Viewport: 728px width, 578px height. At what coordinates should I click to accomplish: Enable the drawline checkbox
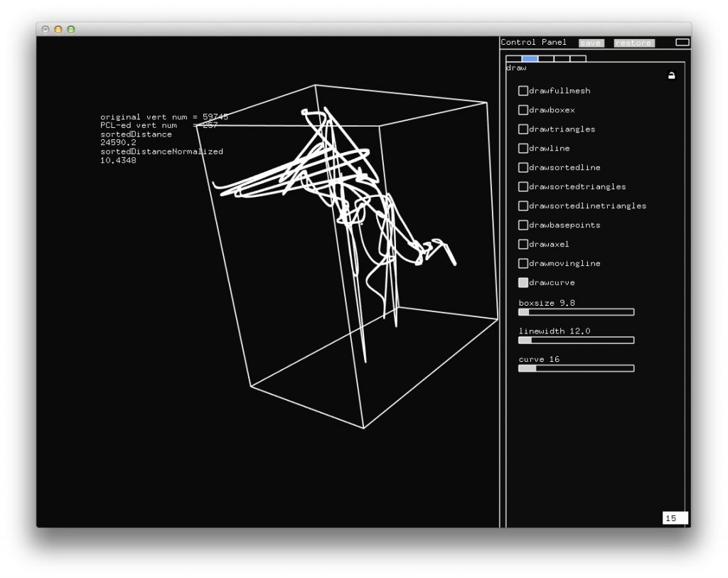tap(523, 149)
